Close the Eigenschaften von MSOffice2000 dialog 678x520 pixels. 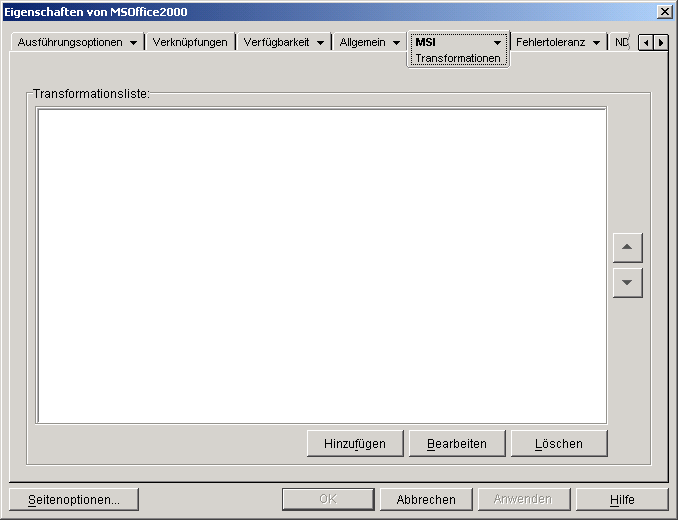pyautogui.click(x=664, y=12)
